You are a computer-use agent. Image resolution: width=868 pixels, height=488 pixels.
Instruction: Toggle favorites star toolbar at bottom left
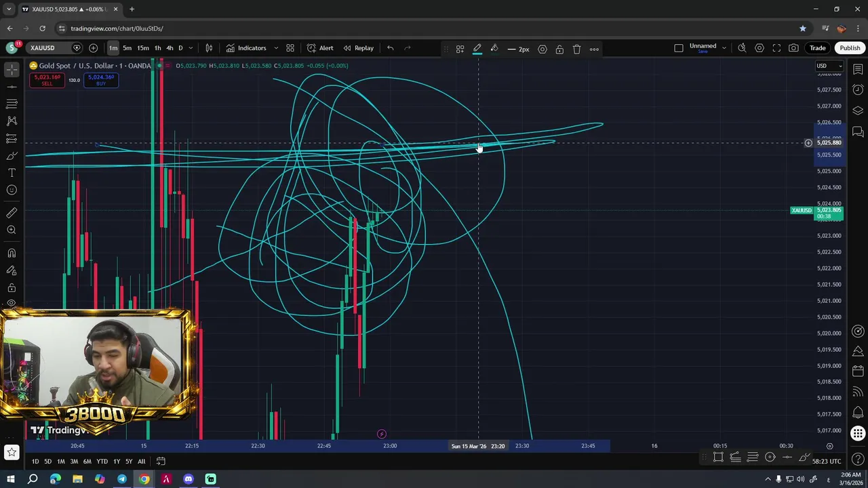coord(12,452)
